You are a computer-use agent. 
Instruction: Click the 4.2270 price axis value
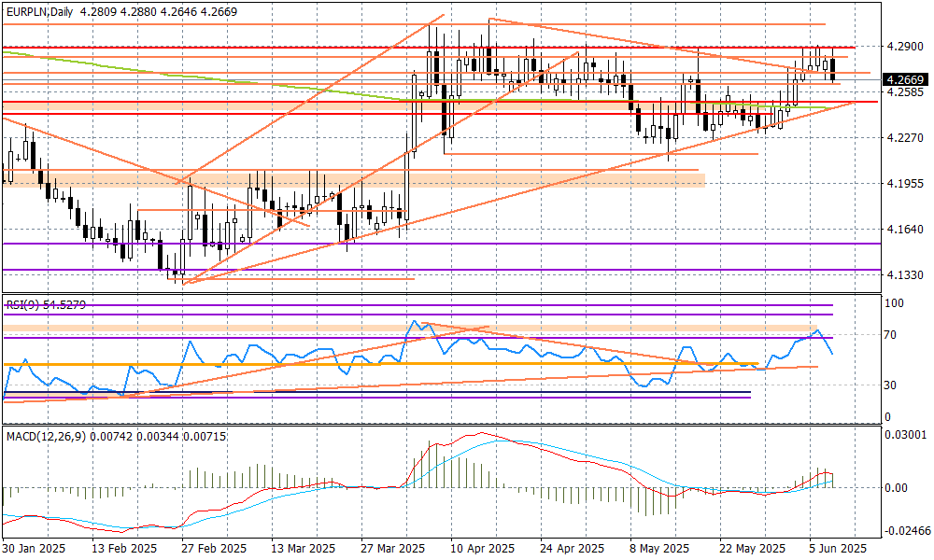[905, 138]
